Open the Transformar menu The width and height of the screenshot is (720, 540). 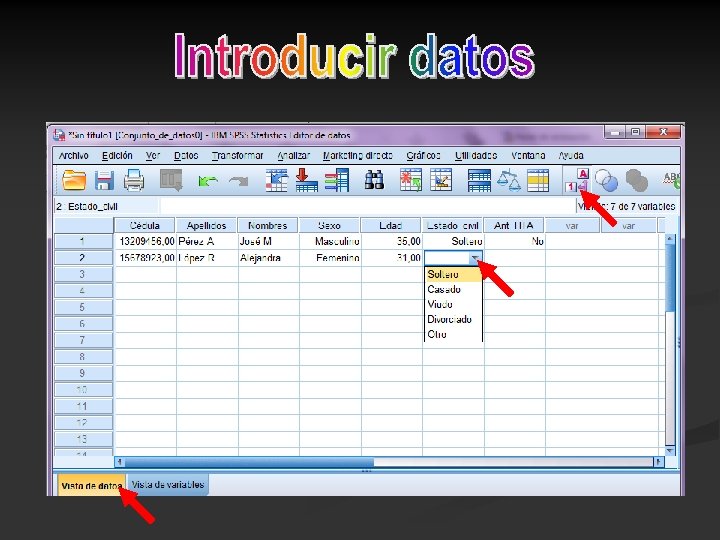pos(237,156)
